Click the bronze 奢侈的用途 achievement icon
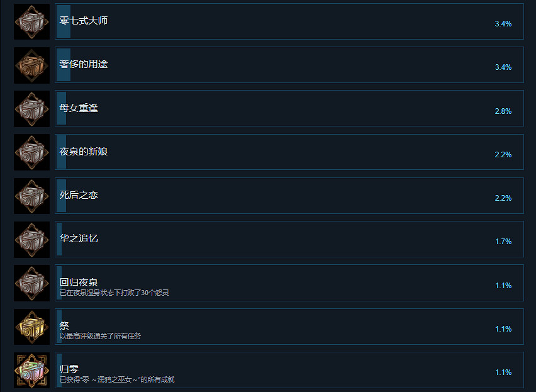The width and height of the screenshot is (536, 392). coord(32,65)
